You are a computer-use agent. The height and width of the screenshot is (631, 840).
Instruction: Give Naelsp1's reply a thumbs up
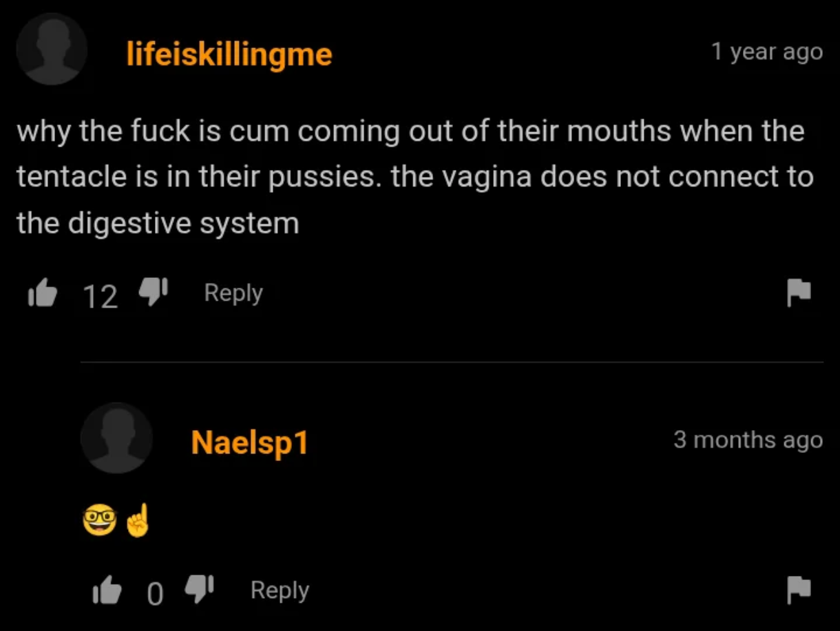[x=106, y=592]
